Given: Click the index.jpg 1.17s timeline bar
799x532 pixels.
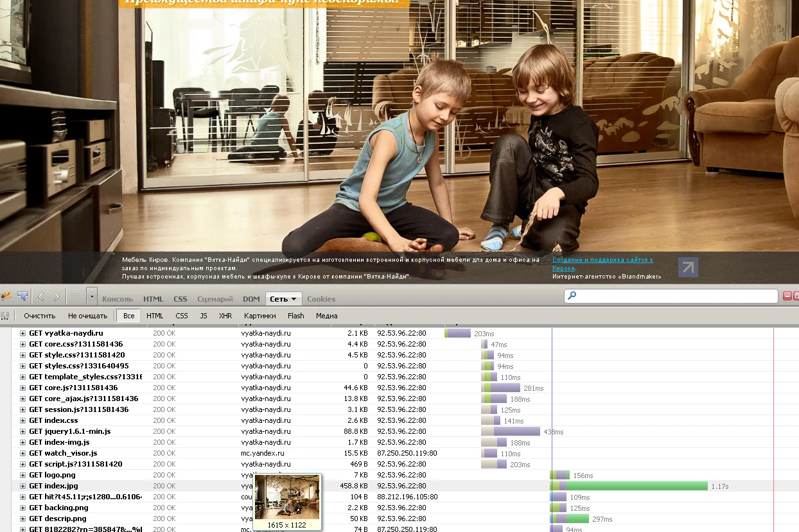Looking at the screenshot, I should pos(628,486).
